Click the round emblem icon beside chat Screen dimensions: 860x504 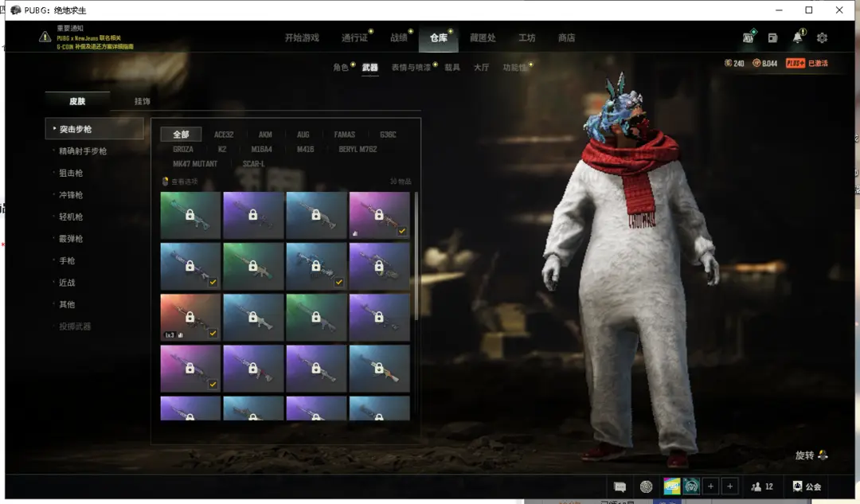[646, 486]
